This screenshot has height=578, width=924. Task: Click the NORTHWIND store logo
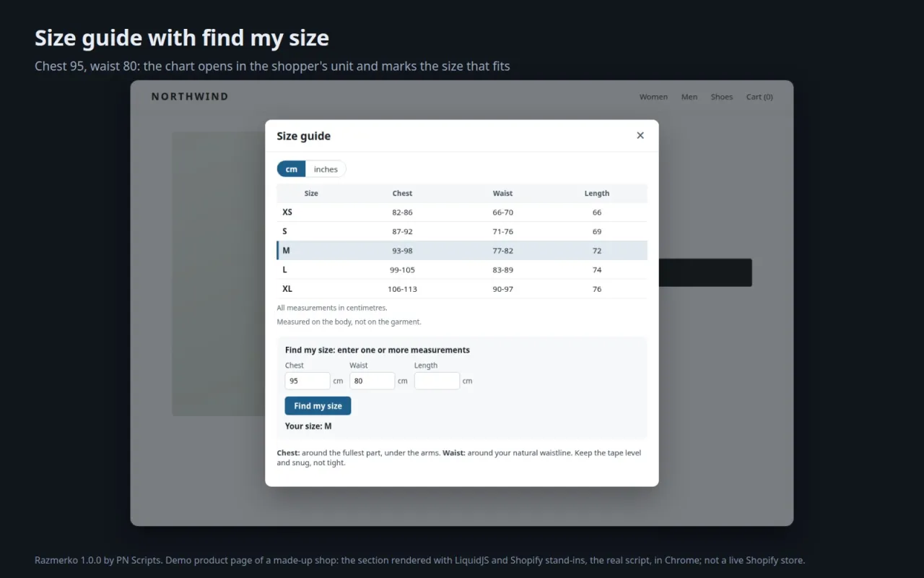(190, 97)
